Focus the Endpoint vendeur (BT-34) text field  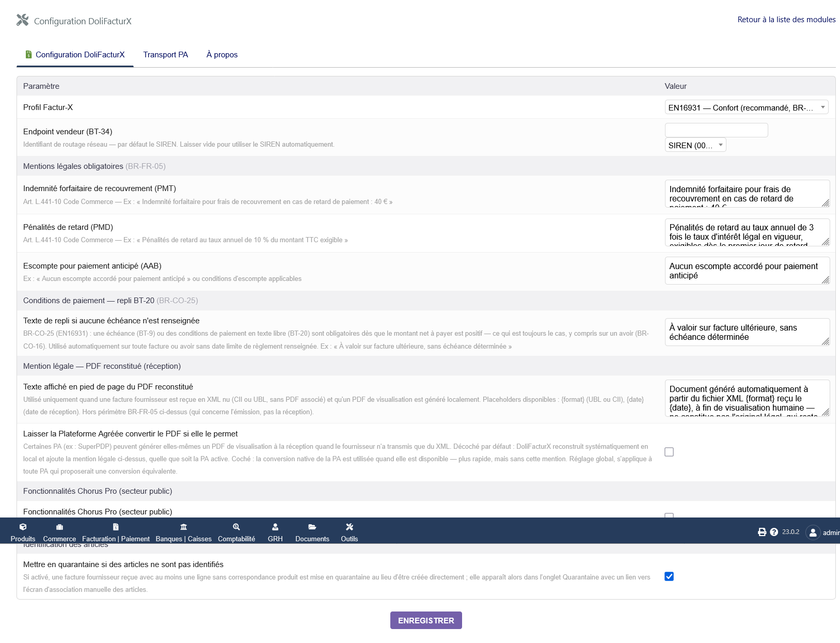click(x=717, y=130)
